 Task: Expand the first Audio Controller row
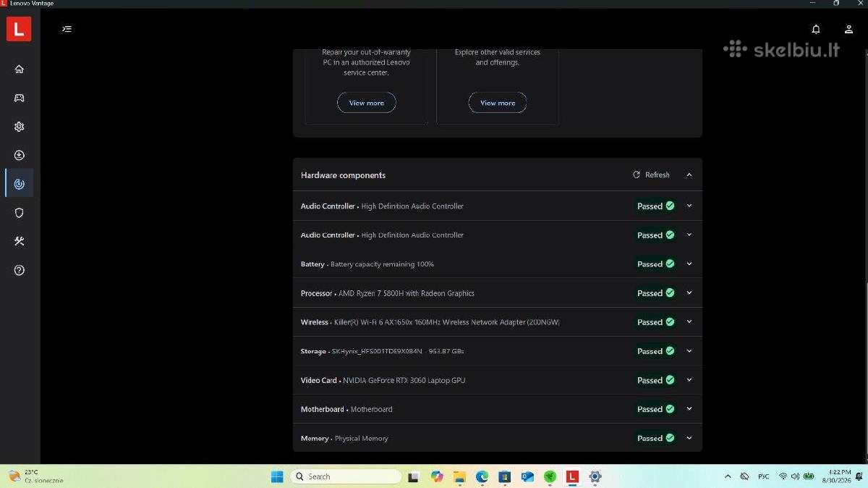(689, 206)
